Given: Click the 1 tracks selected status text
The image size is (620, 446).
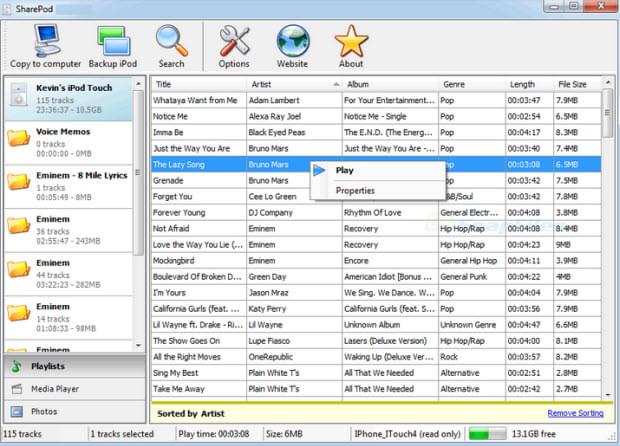Looking at the screenshot, I should click(x=122, y=434).
